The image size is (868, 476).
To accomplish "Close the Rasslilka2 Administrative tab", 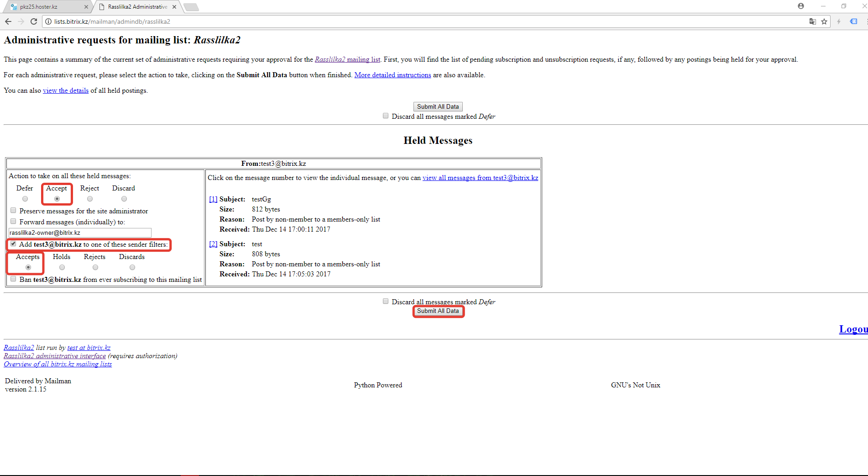I will coord(174,7).
